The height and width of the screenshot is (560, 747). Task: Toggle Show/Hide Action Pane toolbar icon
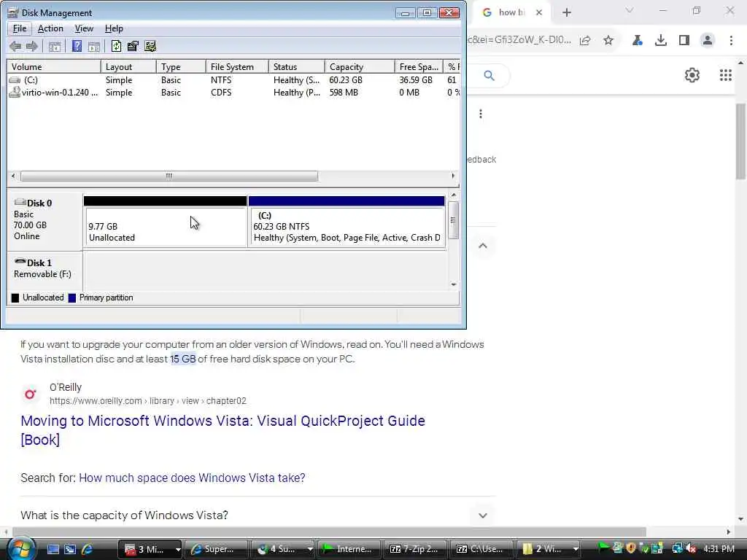94,46
